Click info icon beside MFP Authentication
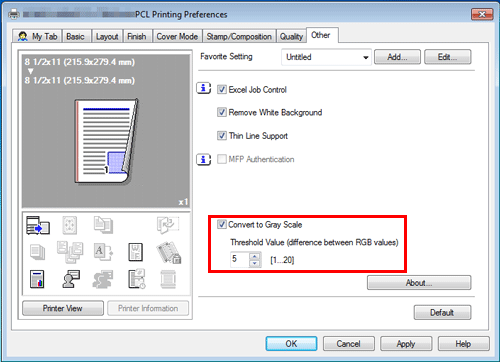Image resolution: width=500 pixels, height=362 pixels. [x=203, y=159]
